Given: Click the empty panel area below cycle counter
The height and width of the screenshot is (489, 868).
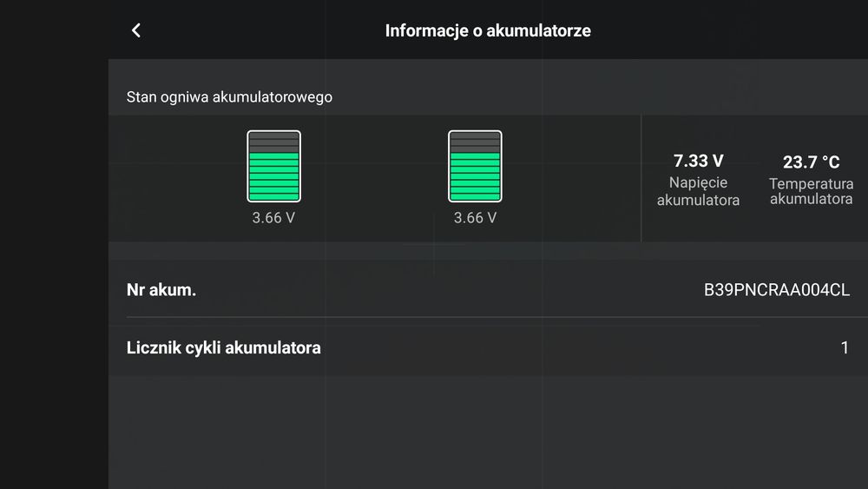Looking at the screenshot, I should 488,433.
